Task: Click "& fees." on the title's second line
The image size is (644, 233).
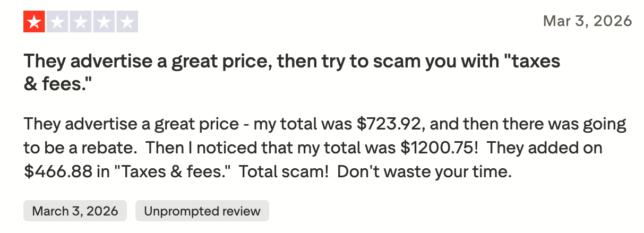Action: 55,84
